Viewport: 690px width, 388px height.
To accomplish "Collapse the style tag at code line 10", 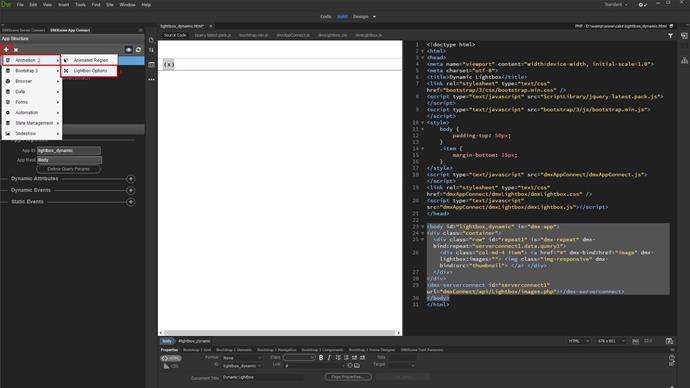I will 422,123.
